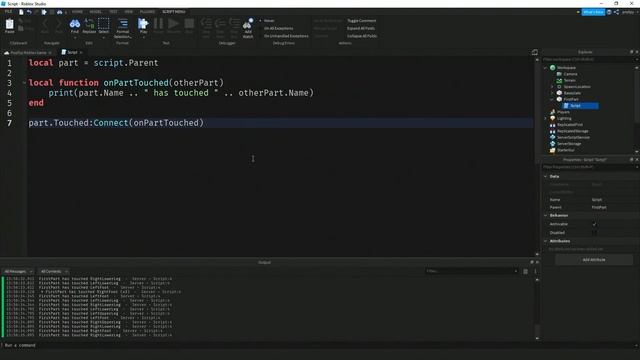Open the Script document tab
The width and height of the screenshot is (640, 360).
(72, 52)
